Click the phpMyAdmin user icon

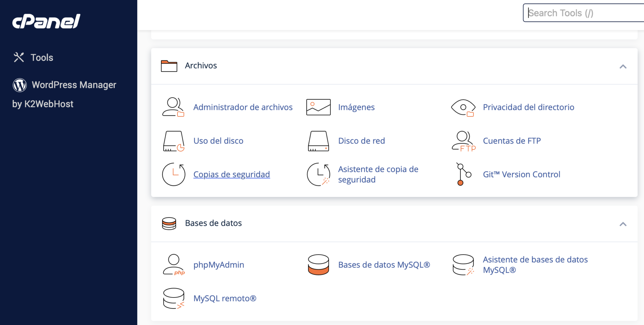tap(174, 265)
